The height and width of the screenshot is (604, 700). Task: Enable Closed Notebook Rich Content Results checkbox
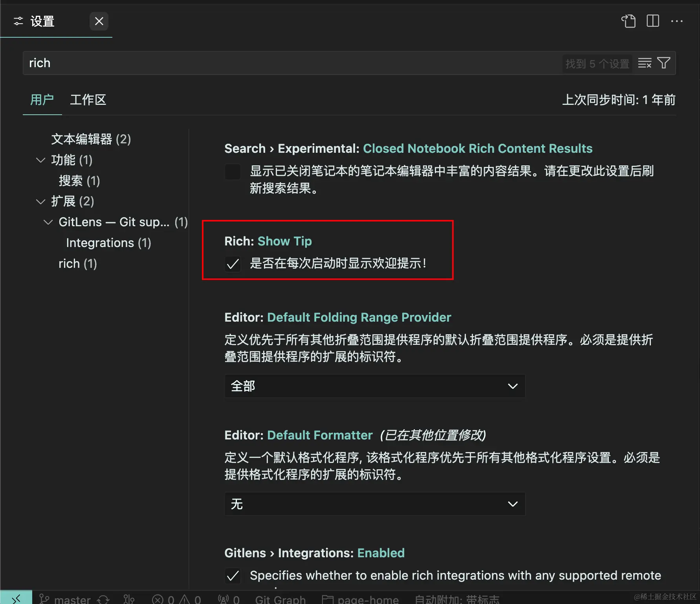233,172
